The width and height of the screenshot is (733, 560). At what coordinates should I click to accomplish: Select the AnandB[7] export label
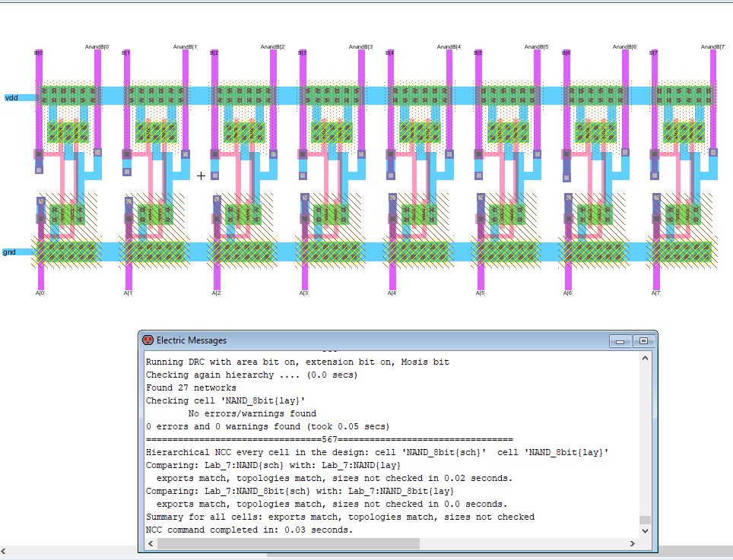(713, 46)
